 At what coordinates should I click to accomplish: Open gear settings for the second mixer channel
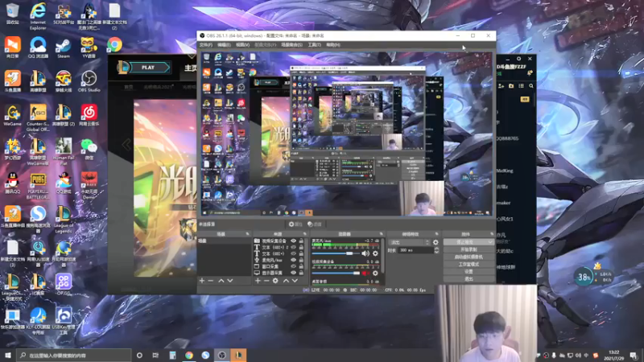(x=375, y=273)
